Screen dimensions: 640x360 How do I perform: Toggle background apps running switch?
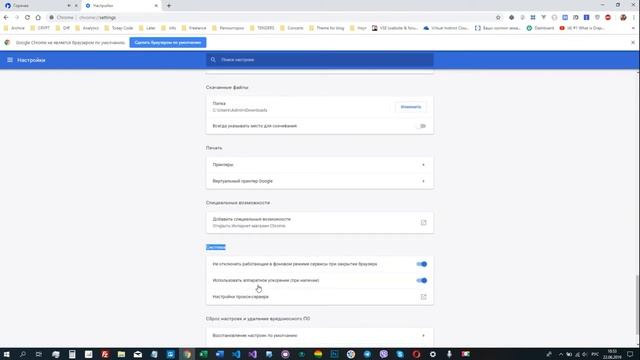422,264
